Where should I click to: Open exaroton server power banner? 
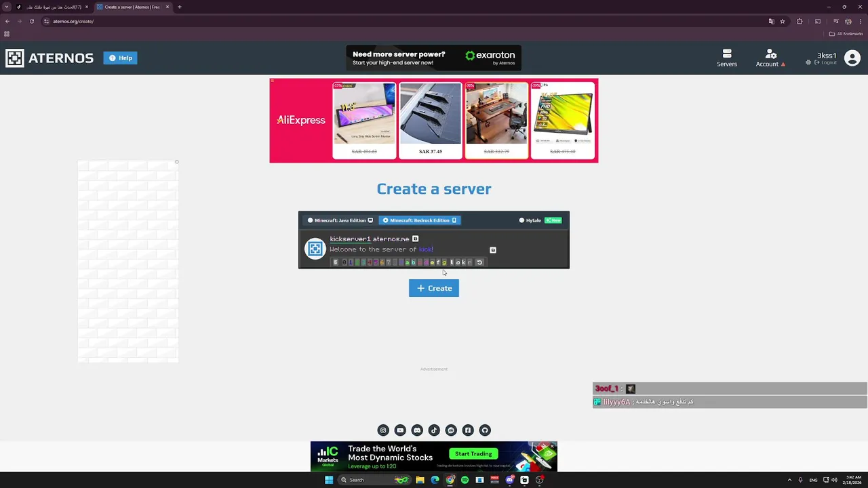(x=434, y=58)
